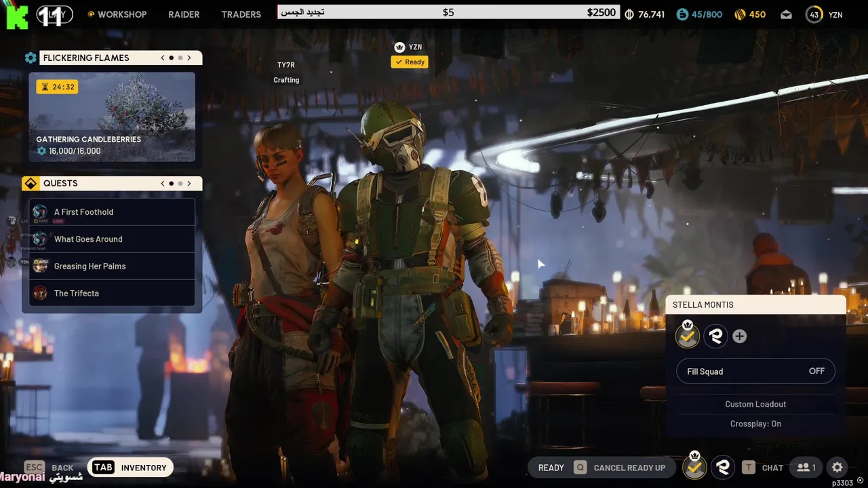Click the Quests header diamond icon
Screen dimensions: 868x488
pos(31,183)
